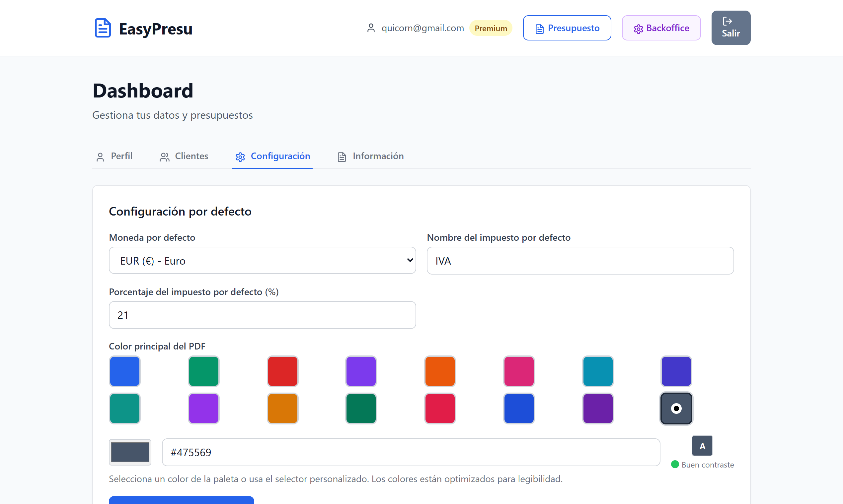This screenshot has height=504, width=843.
Task: Click the document icon in Presupuesto button
Action: [539, 29]
